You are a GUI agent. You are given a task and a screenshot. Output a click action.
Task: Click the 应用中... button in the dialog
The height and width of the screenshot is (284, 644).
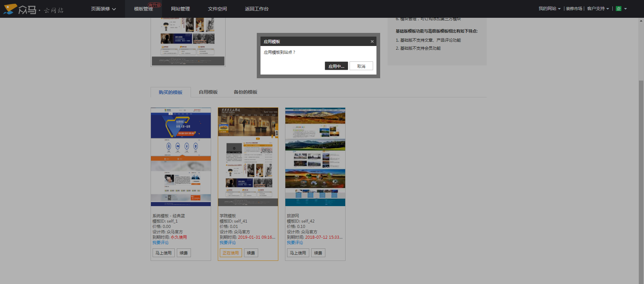pos(336,66)
